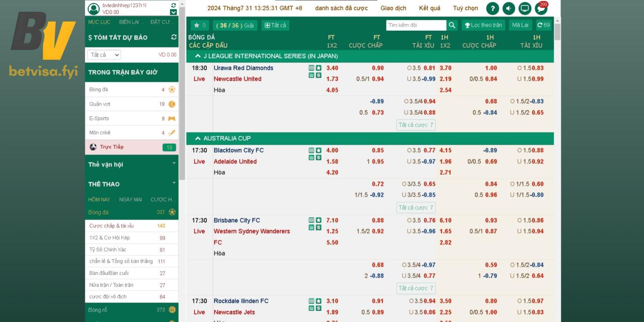Image resolution: width=644 pixels, height=322 pixels.
Task: Click the monitor display icon in header
Action: click(x=525, y=9)
